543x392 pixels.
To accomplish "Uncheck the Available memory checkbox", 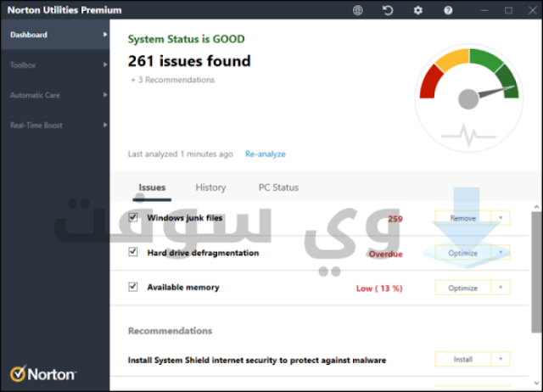I will click(x=133, y=287).
